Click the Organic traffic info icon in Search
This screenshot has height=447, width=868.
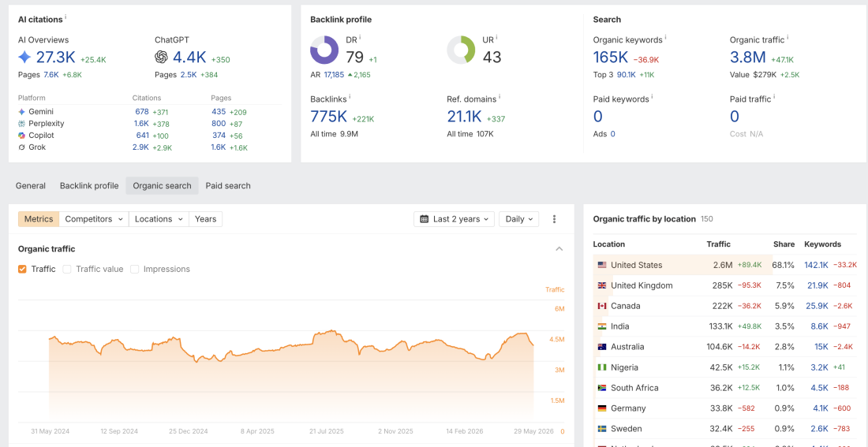click(788, 38)
